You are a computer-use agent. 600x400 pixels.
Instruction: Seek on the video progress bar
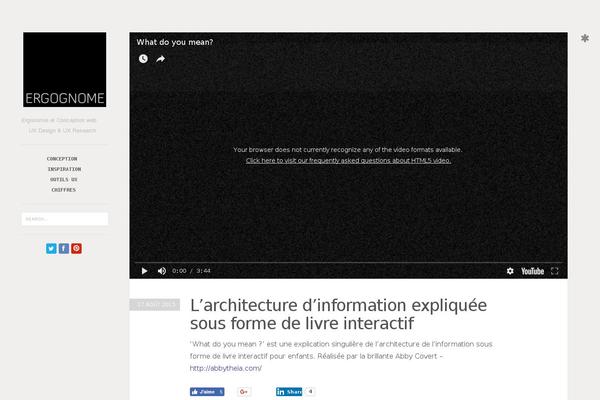(348, 263)
